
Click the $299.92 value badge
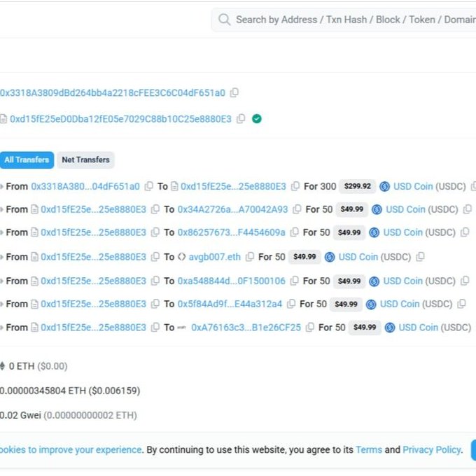(x=357, y=186)
